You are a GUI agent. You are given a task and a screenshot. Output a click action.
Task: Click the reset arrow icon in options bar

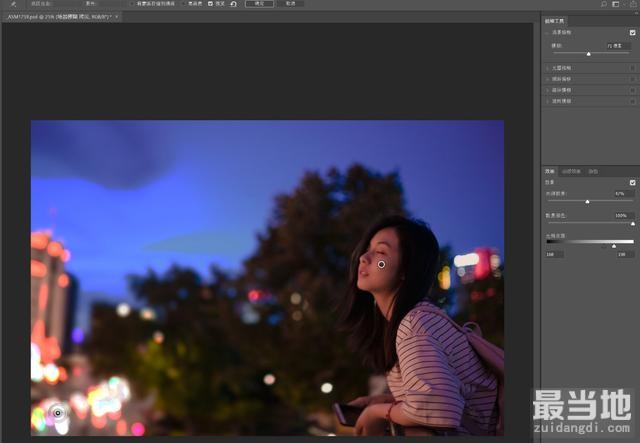tap(233, 4)
